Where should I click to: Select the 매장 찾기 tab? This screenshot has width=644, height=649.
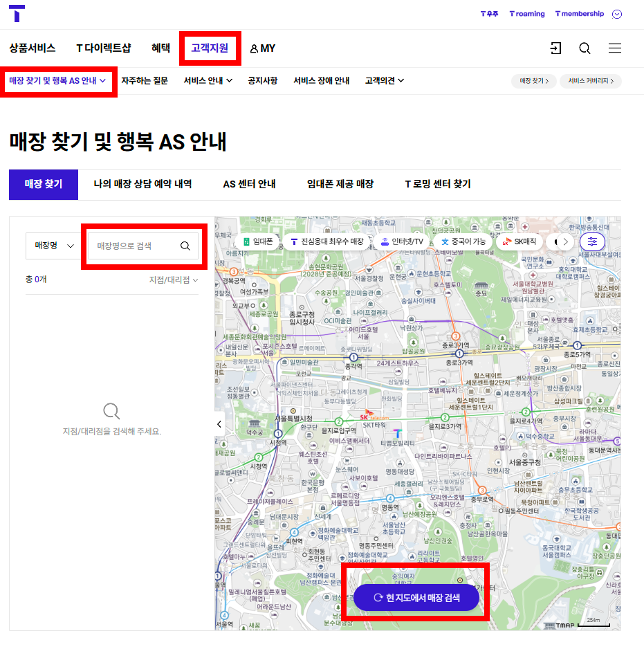[44, 185]
